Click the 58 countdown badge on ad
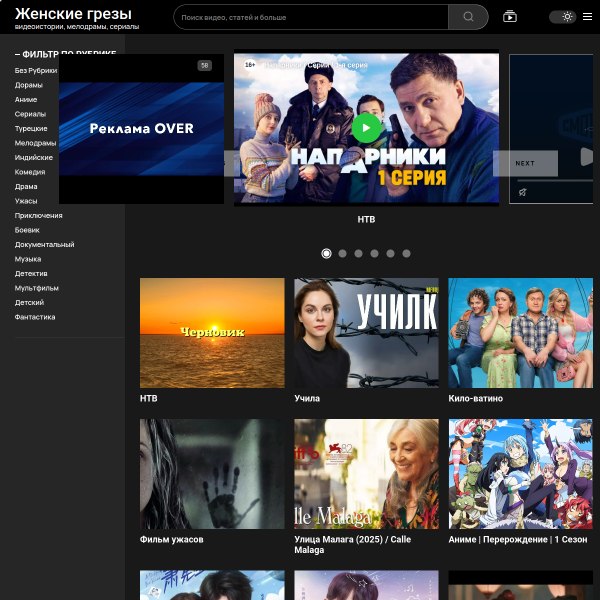Image resolution: width=600 pixels, height=600 pixels. click(x=204, y=65)
